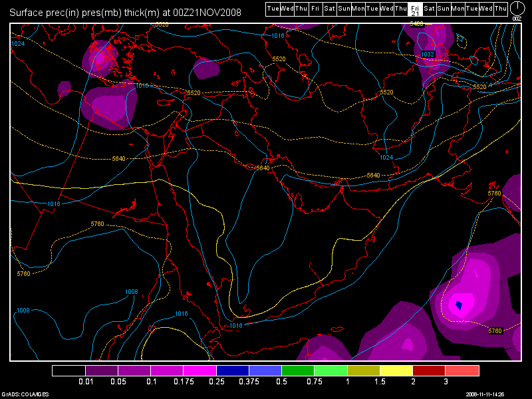Click the boxed 5760 thickness label
Viewport: 532px width, 399px height.
[495, 331]
